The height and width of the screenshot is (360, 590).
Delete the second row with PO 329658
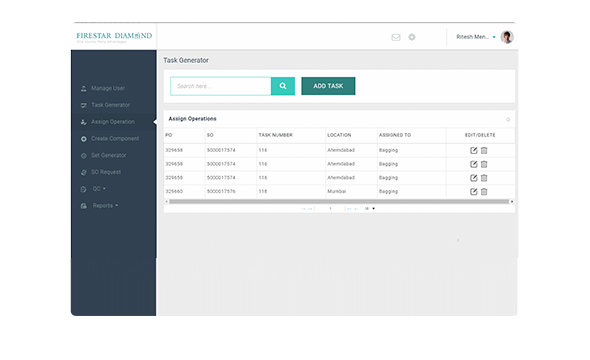coord(484,164)
